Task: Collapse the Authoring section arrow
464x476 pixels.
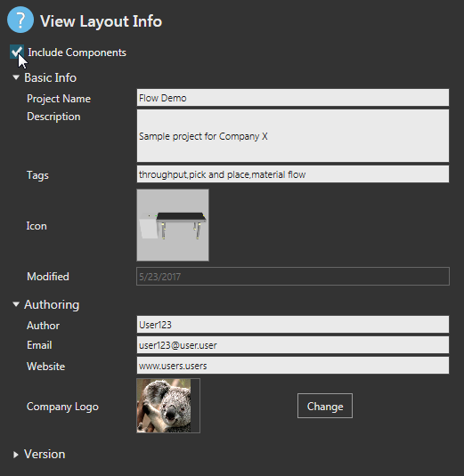Action: pyautogui.click(x=16, y=304)
